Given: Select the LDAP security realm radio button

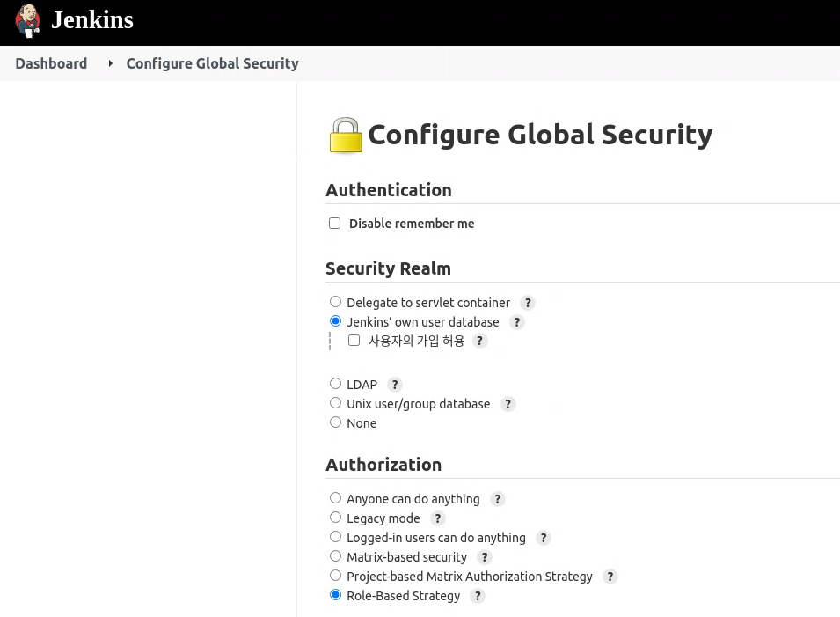Looking at the screenshot, I should pos(335,384).
